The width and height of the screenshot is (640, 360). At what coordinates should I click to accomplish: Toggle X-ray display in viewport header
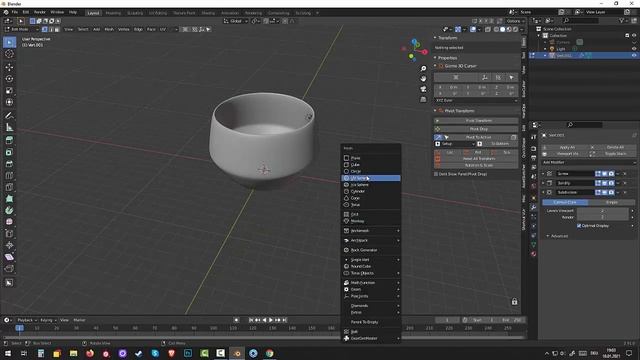coord(488,29)
